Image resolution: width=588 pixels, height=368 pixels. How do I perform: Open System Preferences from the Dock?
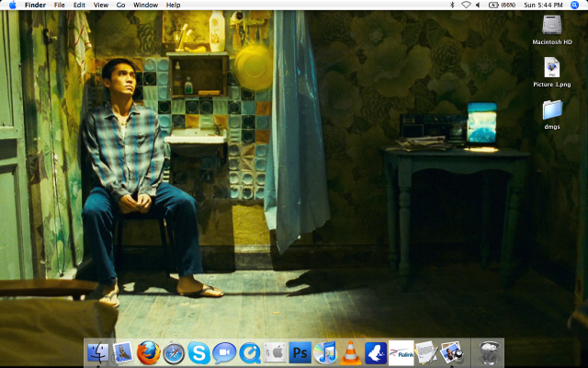click(x=275, y=352)
